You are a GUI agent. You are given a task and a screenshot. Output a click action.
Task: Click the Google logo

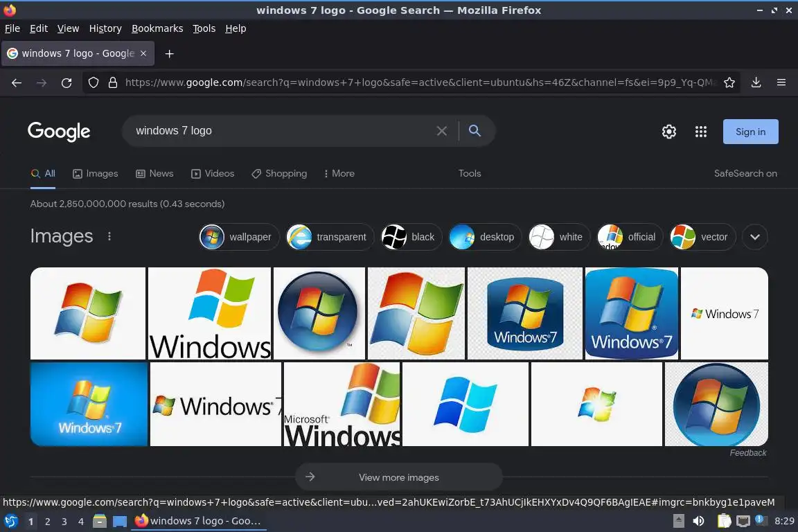point(59,132)
